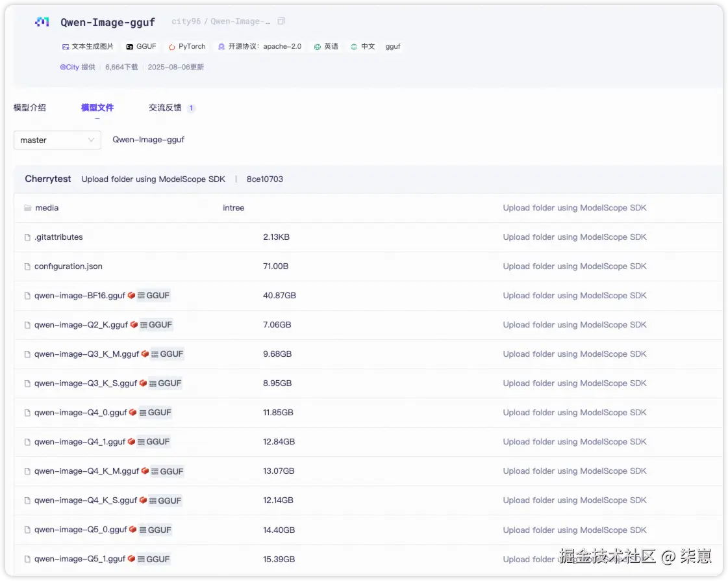This screenshot has height=581, width=728.
Task: Click the GGUF badge on Q4_1 row
Action: point(154,442)
